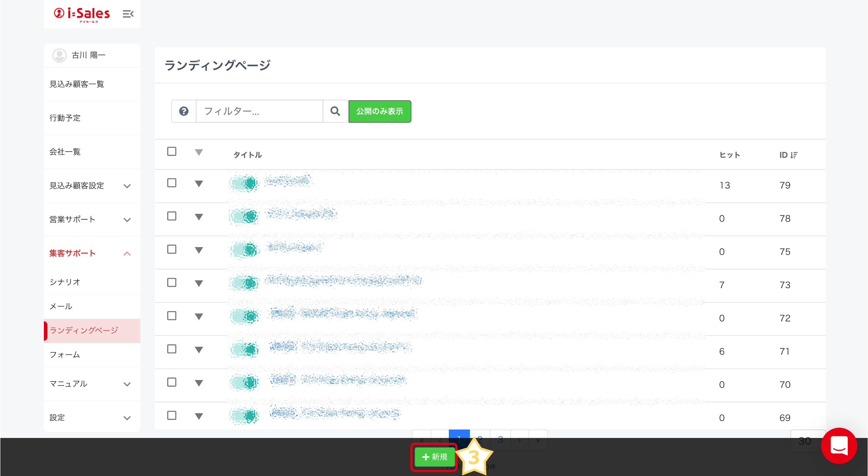868x476 pixels.
Task: Click the i-Sales logo
Action: tap(82, 14)
